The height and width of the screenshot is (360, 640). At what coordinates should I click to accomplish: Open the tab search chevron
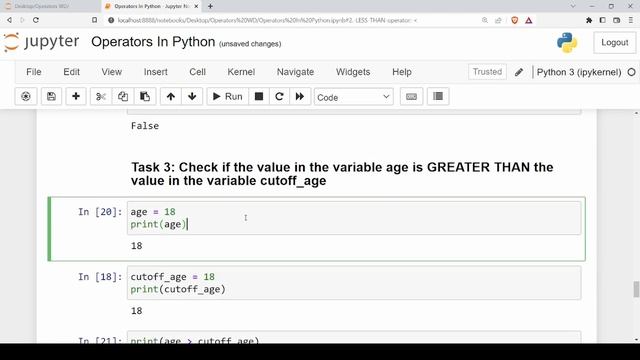click(x=573, y=6)
